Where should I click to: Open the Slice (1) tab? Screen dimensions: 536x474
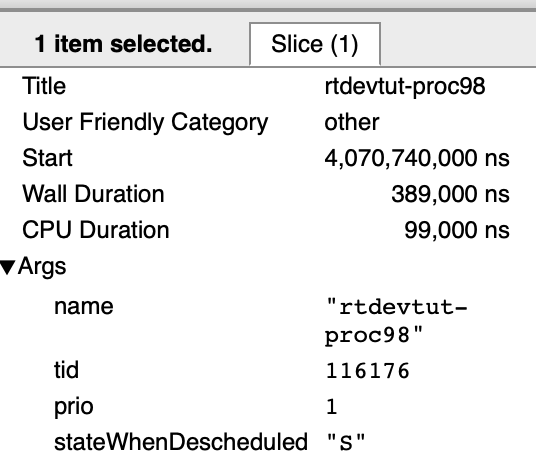pos(315,44)
